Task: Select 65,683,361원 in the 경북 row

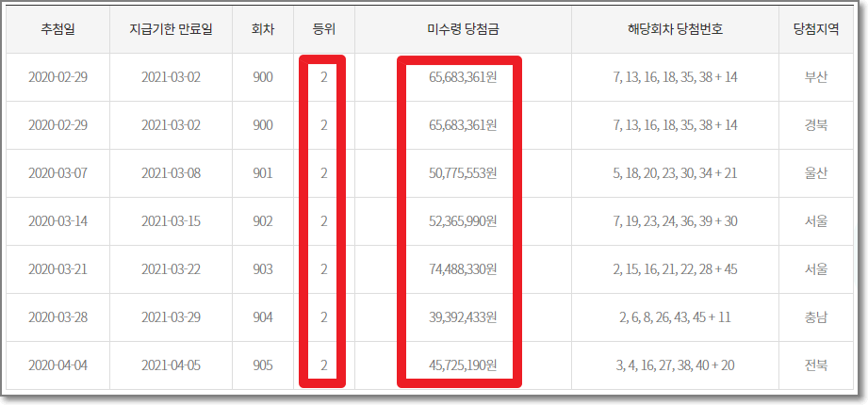Action: click(463, 125)
